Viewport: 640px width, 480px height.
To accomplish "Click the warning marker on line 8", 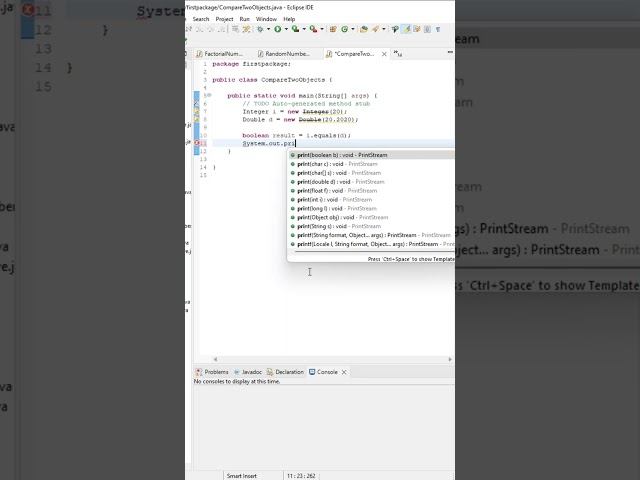I will coord(197,119).
